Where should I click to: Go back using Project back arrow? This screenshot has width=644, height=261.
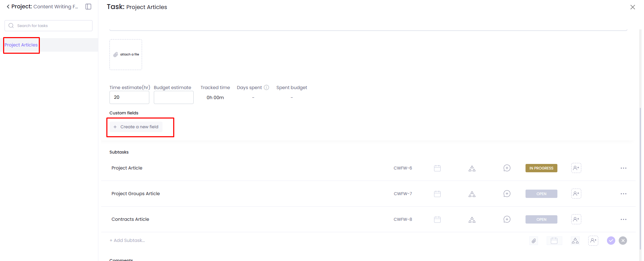[x=8, y=7]
